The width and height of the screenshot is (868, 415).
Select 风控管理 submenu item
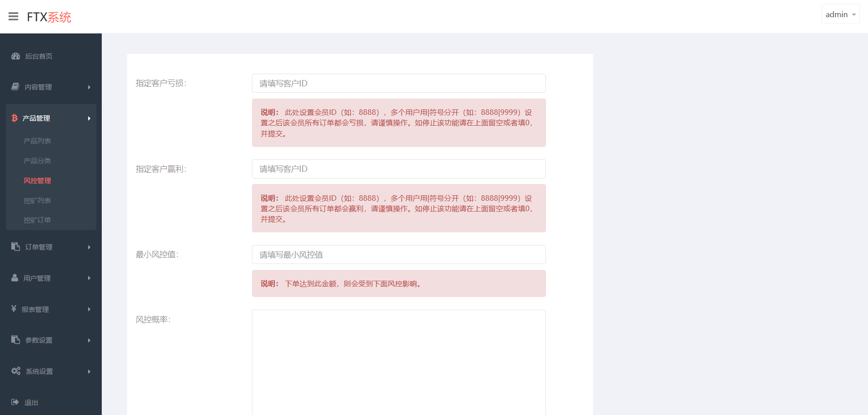point(37,181)
